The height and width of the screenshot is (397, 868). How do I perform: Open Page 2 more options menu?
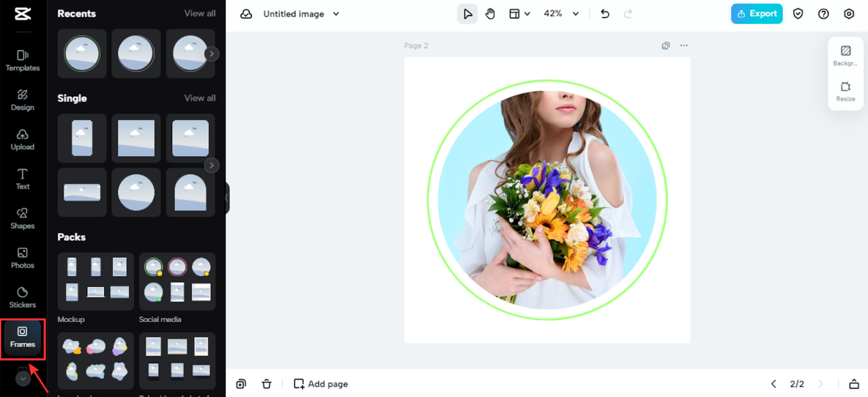pyautogui.click(x=684, y=46)
